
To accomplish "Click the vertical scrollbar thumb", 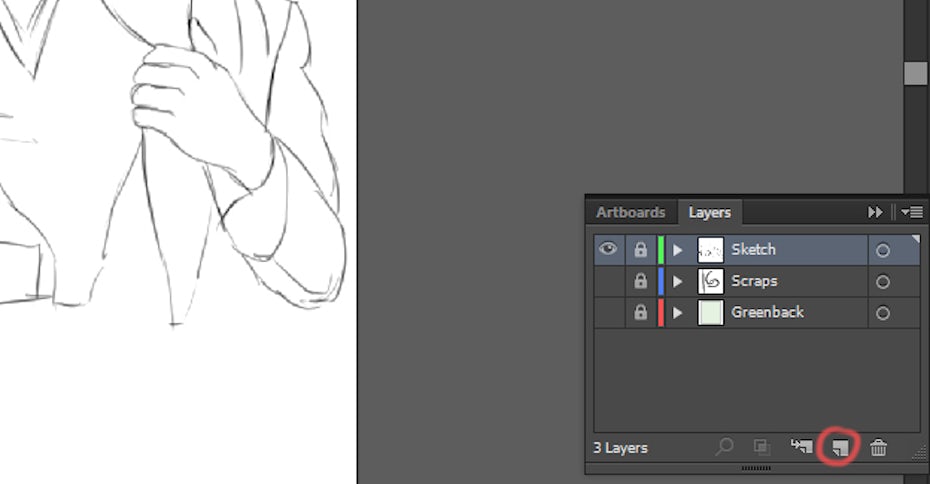I will click(x=916, y=73).
